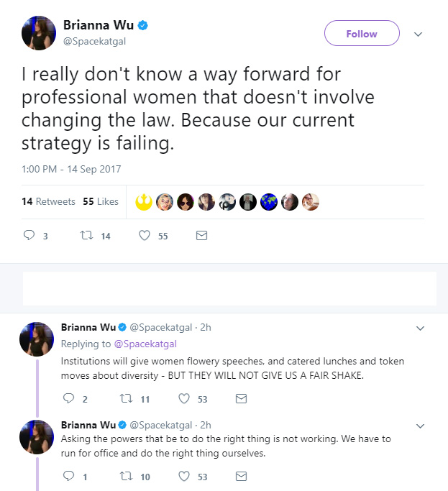
Task: Follow Brianna Wu
Action: pos(362,33)
